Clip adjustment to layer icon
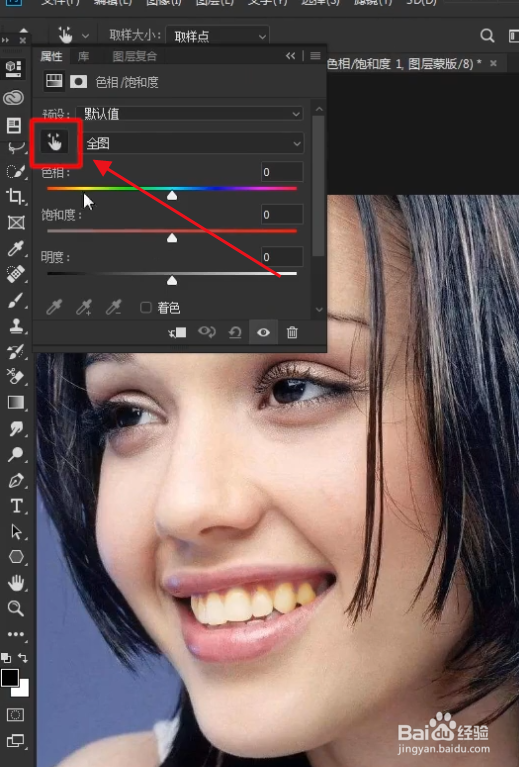 click(177, 333)
